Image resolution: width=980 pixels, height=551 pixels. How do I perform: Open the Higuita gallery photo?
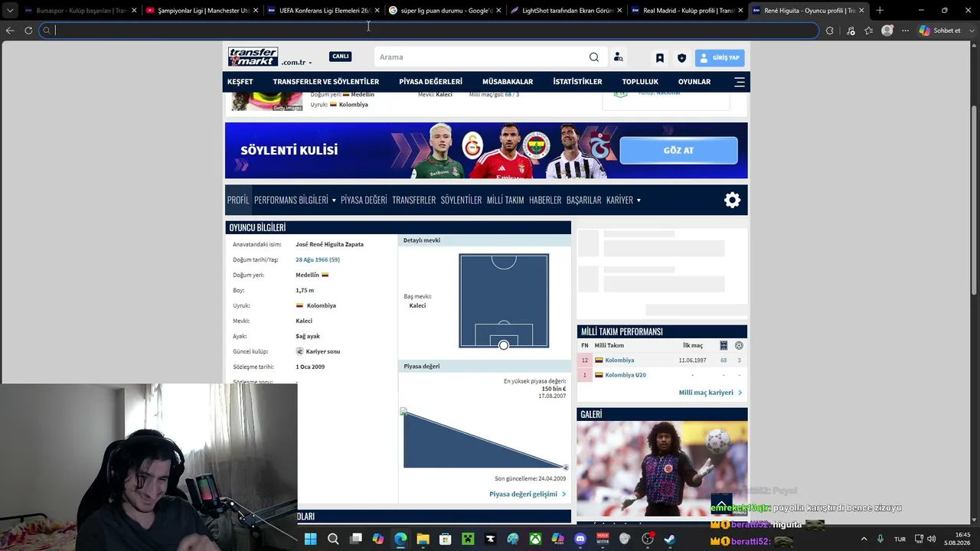[x=662, y=469]
